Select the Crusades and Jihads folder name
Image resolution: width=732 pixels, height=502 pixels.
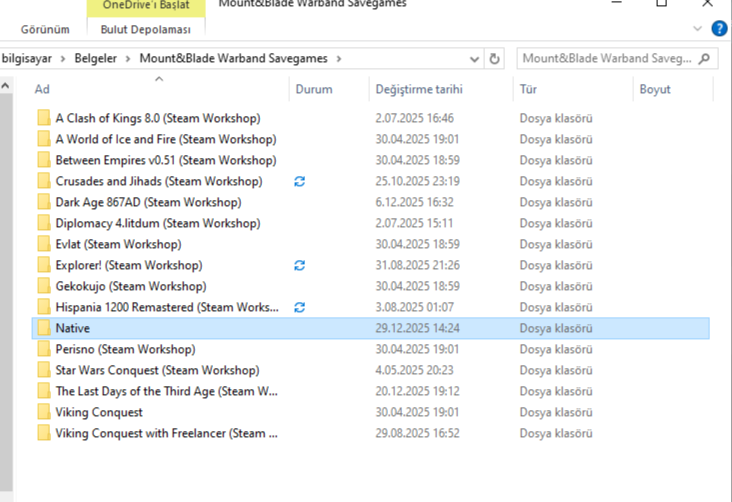pos(159,181)
